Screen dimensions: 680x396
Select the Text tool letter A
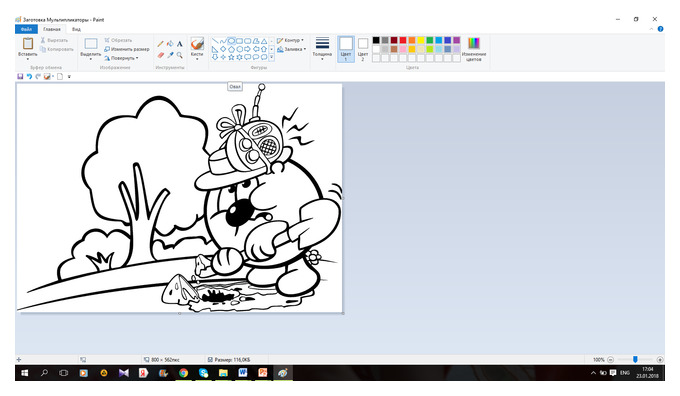point(180,44)
